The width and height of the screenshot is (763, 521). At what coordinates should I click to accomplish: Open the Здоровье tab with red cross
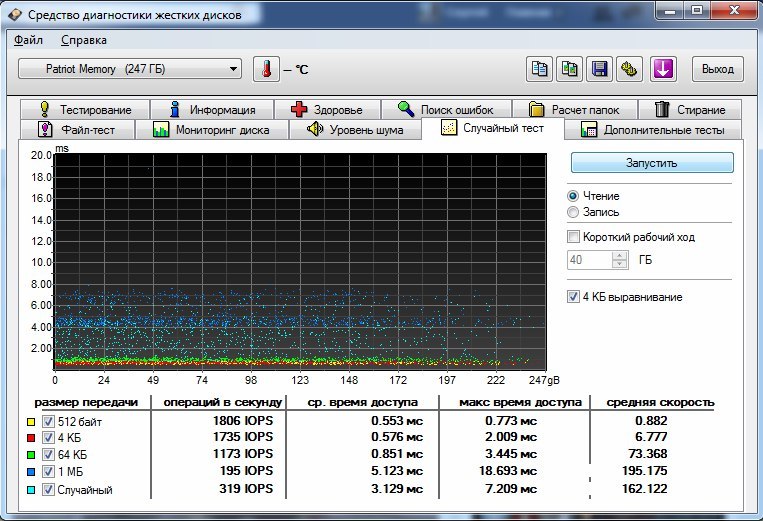[x=327, y=109]
